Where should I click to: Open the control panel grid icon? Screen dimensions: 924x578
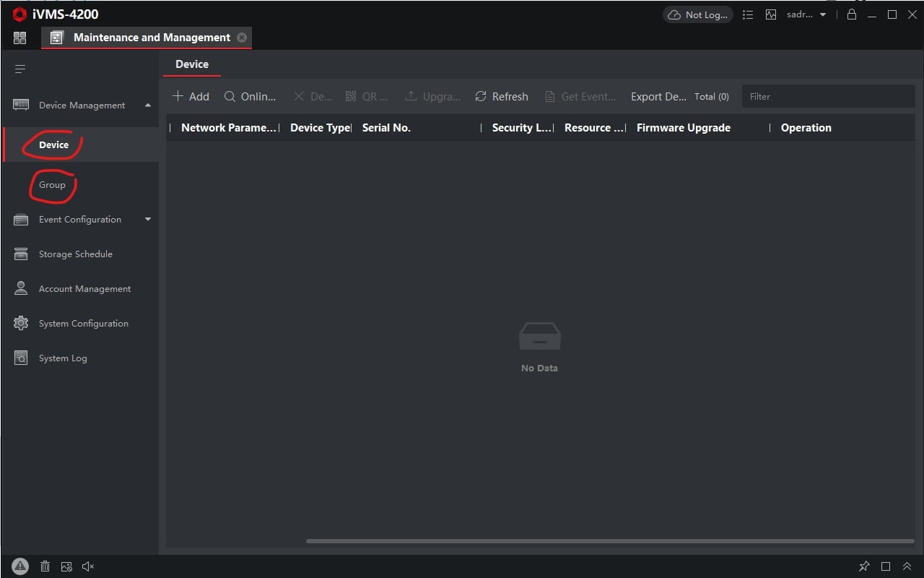click(x=19, y=38)
